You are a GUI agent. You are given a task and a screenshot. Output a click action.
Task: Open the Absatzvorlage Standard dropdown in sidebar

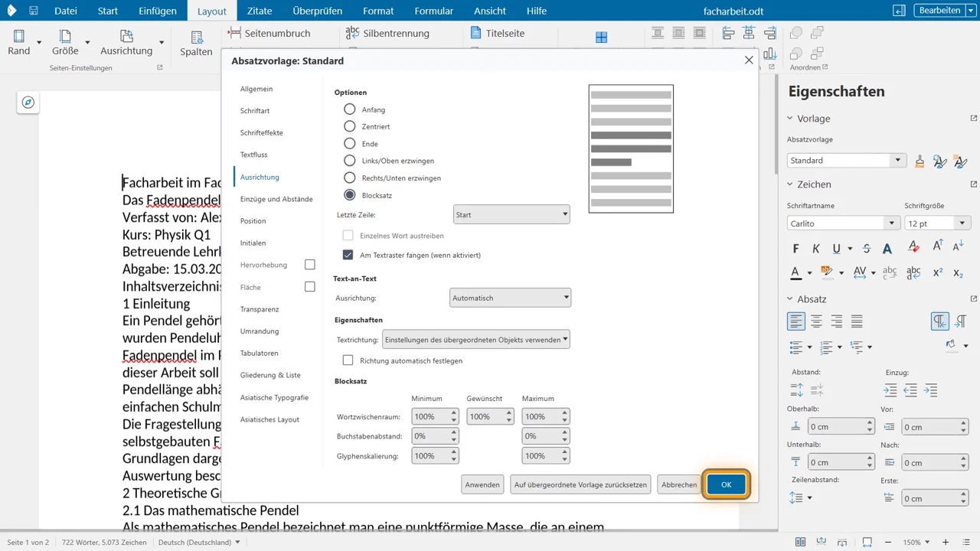(x=897, y=161)
